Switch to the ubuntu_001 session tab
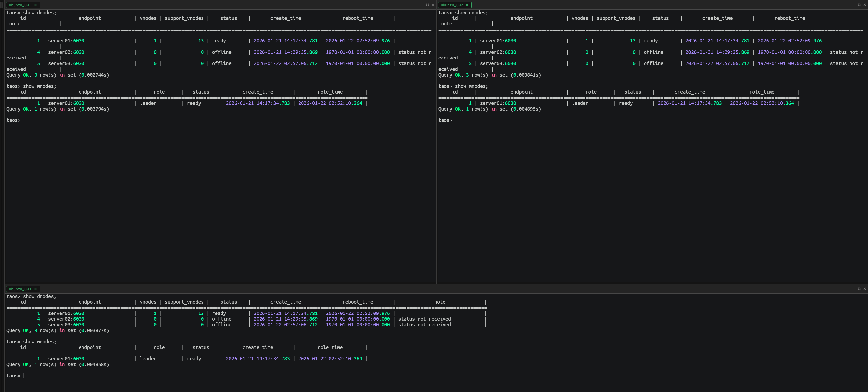Screen dimensions: 868x392 (x=20, y=5)
